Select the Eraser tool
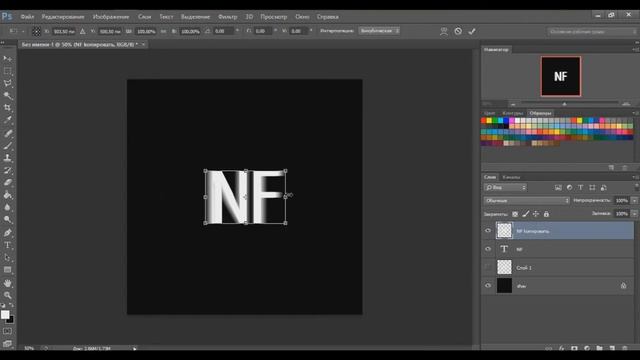Image resolution: width=640 pixels, height=360 pixels. 7,182
